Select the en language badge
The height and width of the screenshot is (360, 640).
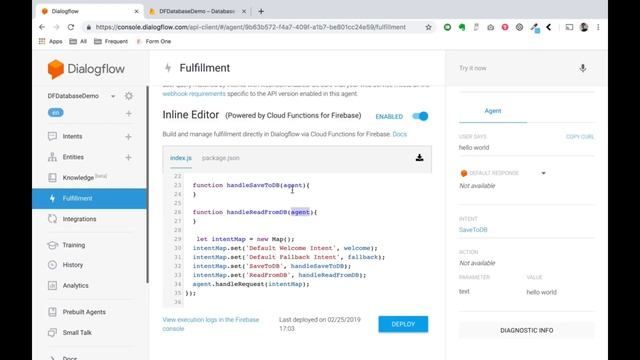click(x=56, y=113)
